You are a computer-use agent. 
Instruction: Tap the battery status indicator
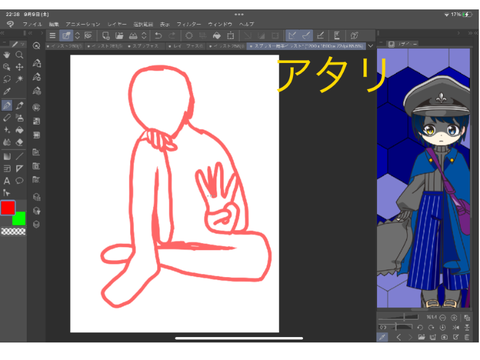point(467,14)
